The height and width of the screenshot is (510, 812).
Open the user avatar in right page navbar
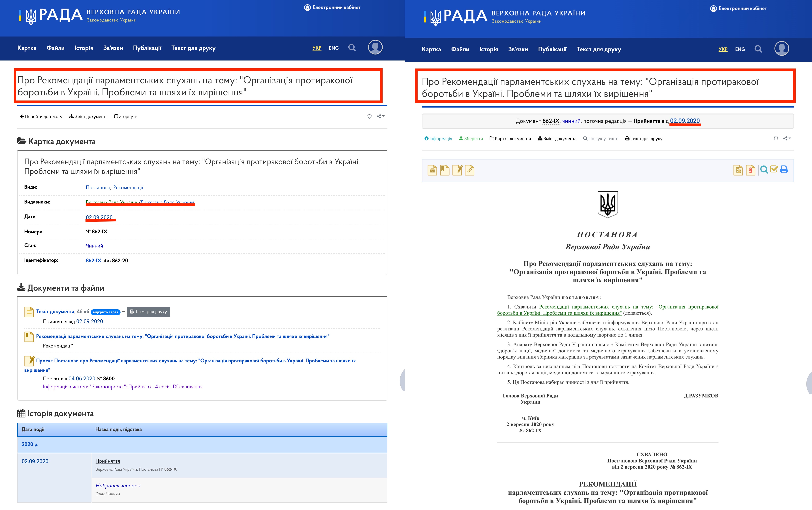pos(781,48)
